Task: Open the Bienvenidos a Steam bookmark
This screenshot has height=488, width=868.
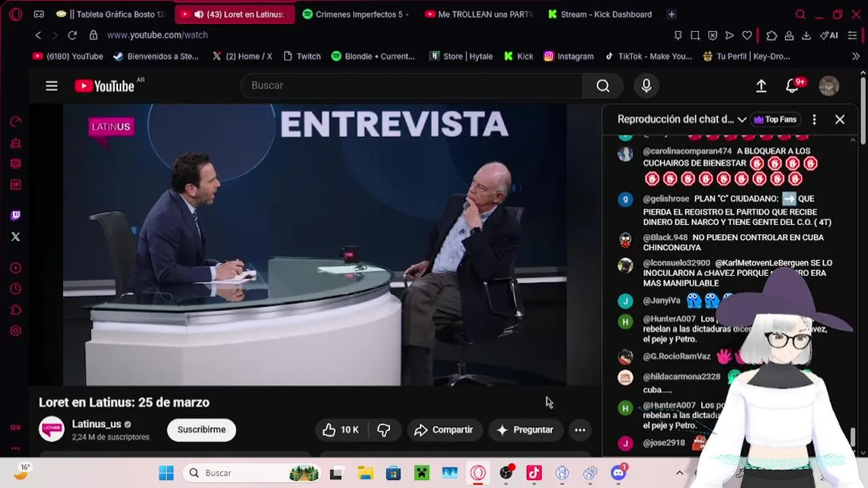Action: [155, 56]
